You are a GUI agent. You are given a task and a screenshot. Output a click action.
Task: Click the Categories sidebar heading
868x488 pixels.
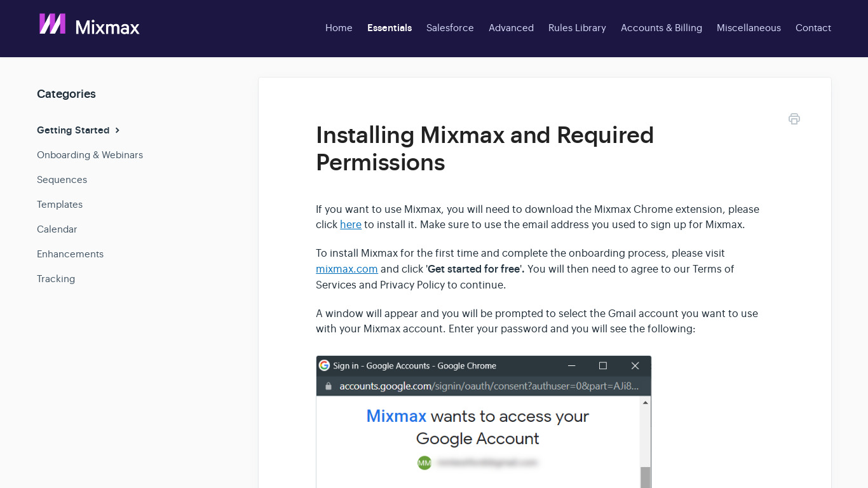pyautogui.click(x=66, y=94)
